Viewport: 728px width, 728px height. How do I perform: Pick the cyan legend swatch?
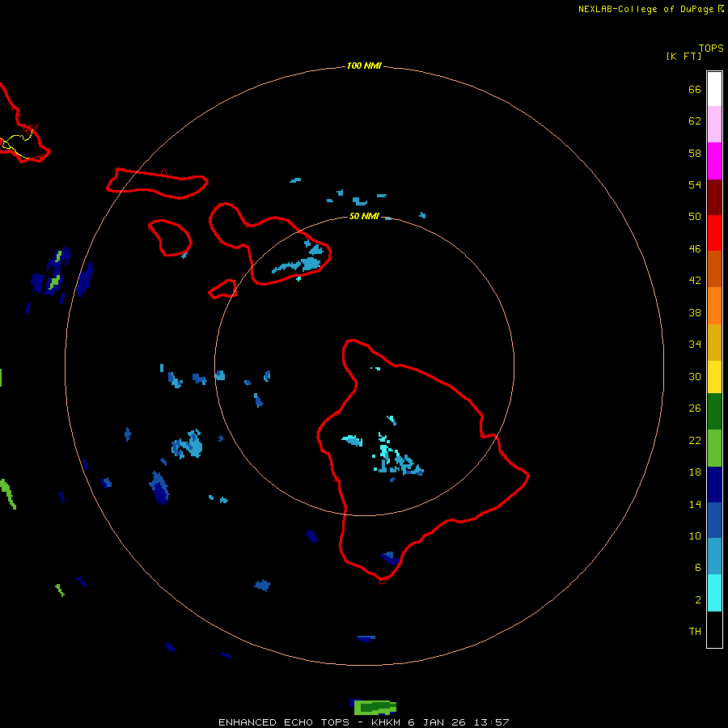point(714,593)
